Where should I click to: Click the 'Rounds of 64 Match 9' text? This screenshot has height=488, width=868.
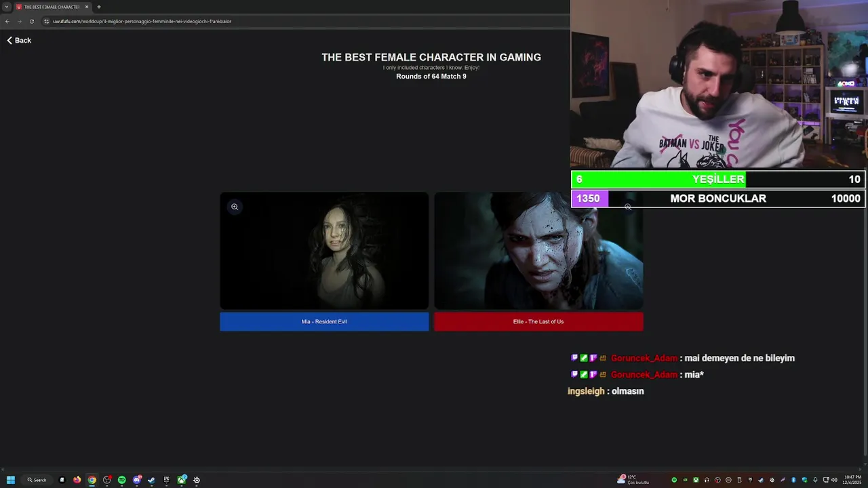(x=431, y=77)
